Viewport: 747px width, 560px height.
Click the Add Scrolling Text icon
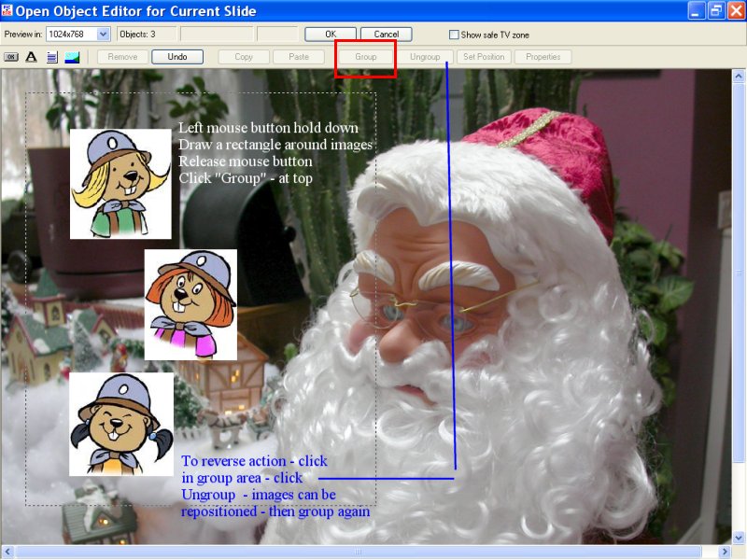(x=52, y=57)
